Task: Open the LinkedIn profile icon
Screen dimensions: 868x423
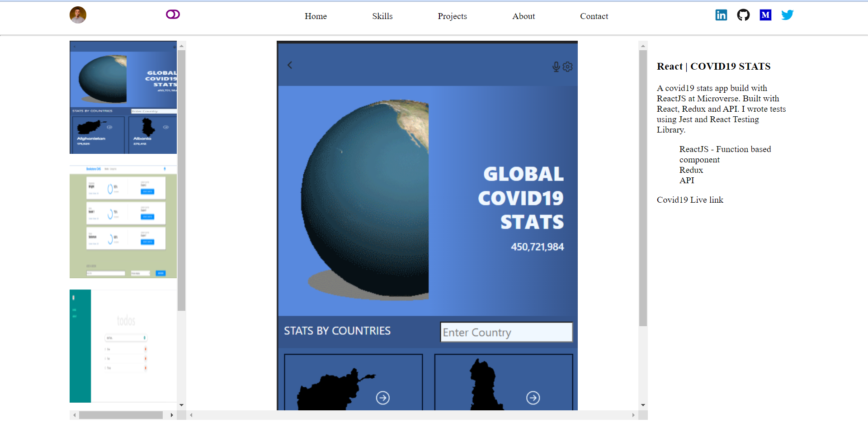Action: 721,15
